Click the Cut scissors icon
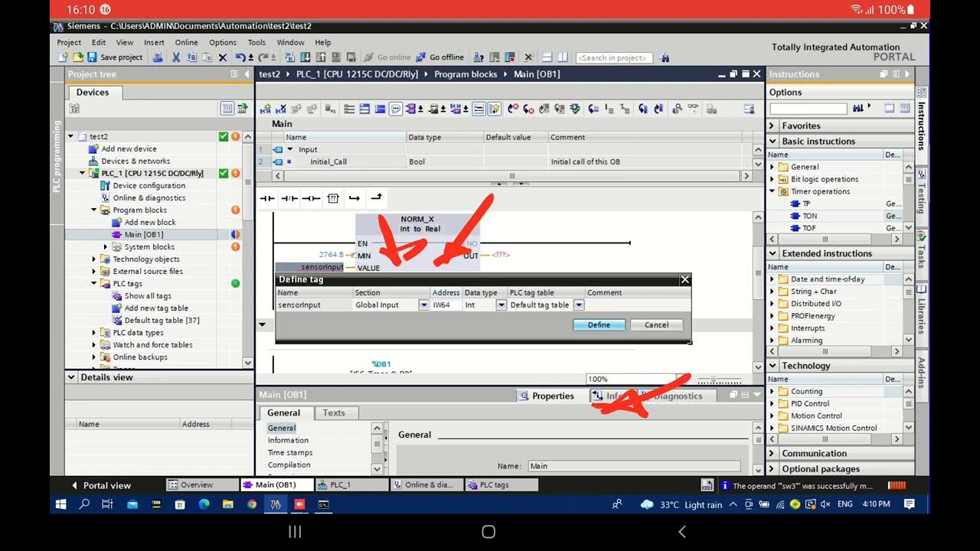 pyautogui.click(x=176, y=57)
